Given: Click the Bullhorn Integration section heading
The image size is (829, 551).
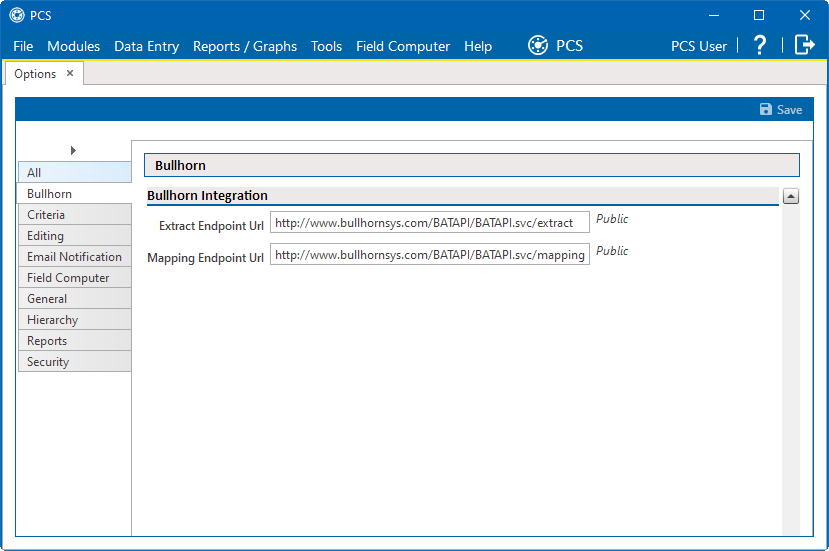Looking at the screenshot, I should [x=207, y=196].
